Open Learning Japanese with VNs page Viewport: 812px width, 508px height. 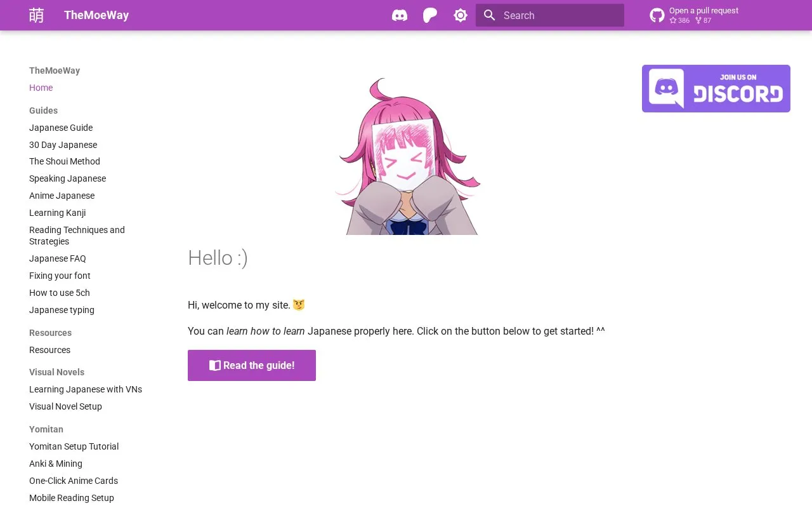86,389
